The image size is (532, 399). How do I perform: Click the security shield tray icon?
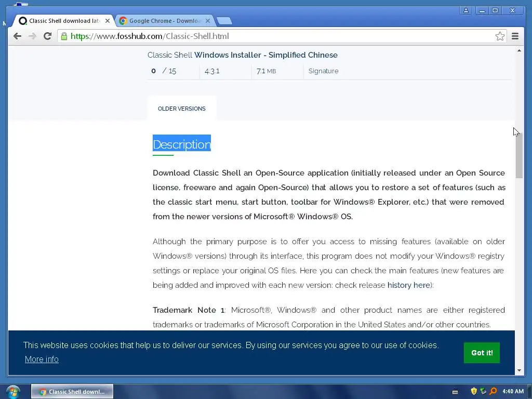[474, 391]
